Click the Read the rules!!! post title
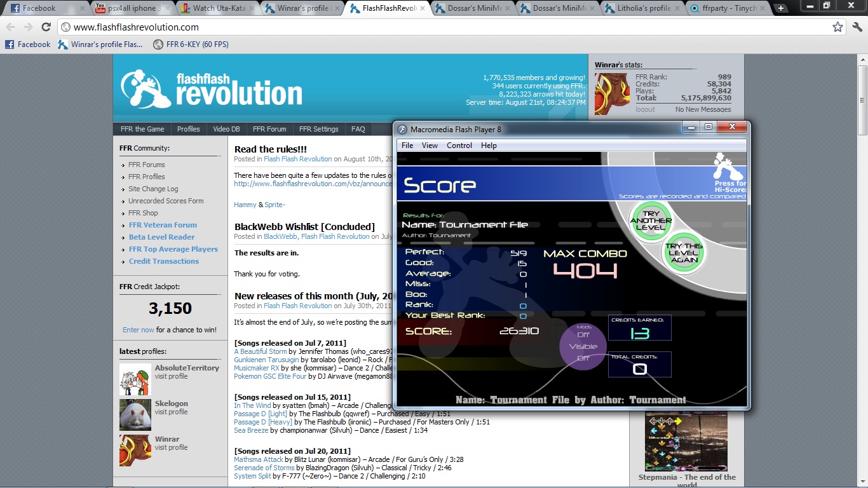This screenshot has width=868, height=488. click(271, 149)
